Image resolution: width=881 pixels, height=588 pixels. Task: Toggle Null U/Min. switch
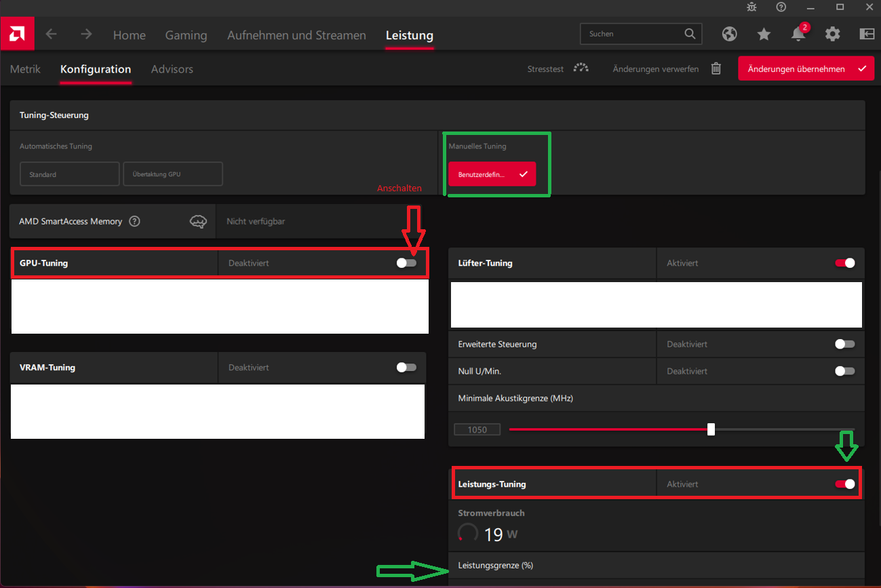845,371
